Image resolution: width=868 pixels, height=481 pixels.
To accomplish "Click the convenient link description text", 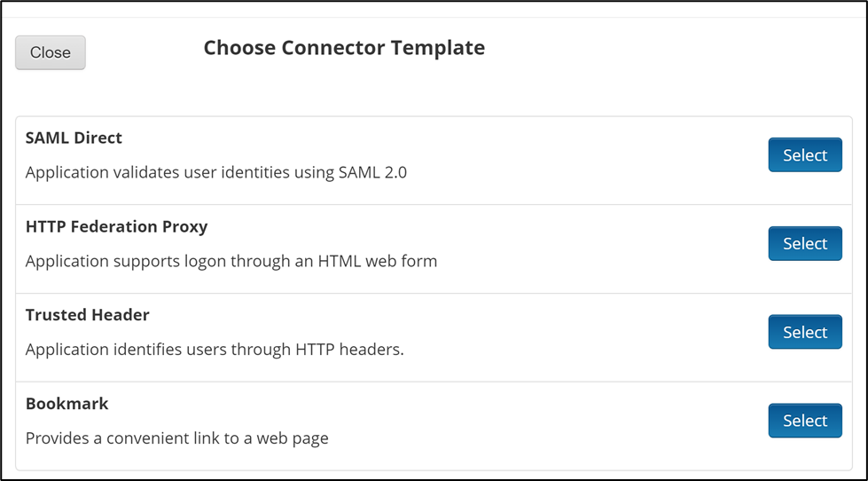I will click(176, 438).
